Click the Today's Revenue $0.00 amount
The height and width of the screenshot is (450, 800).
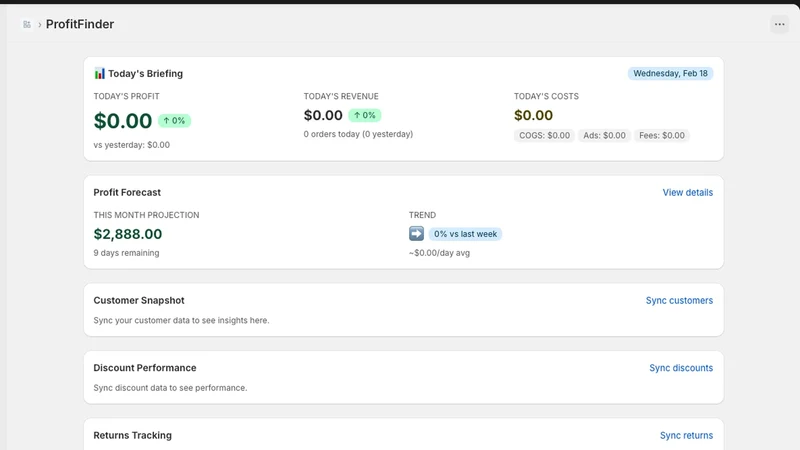point(323,115)
